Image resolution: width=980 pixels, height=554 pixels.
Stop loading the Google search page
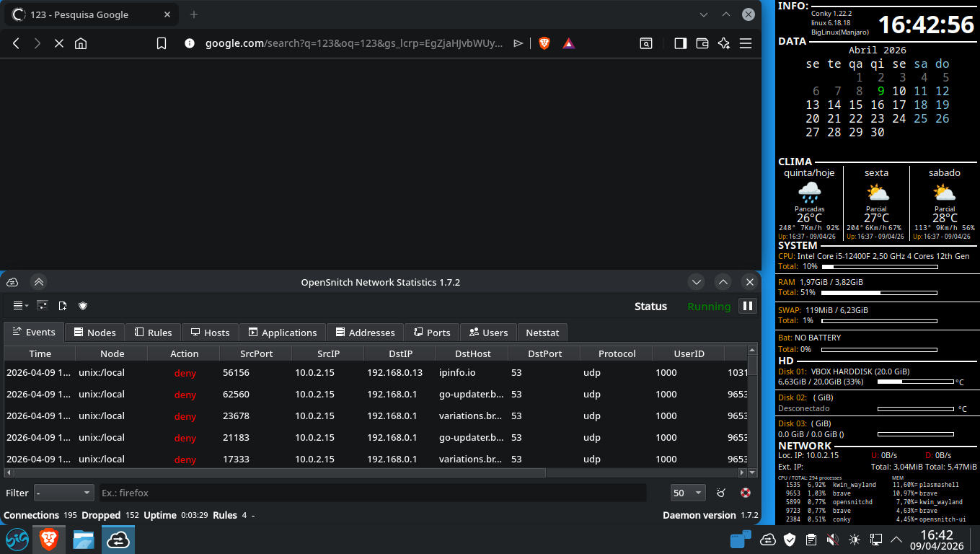pos(59,43)
